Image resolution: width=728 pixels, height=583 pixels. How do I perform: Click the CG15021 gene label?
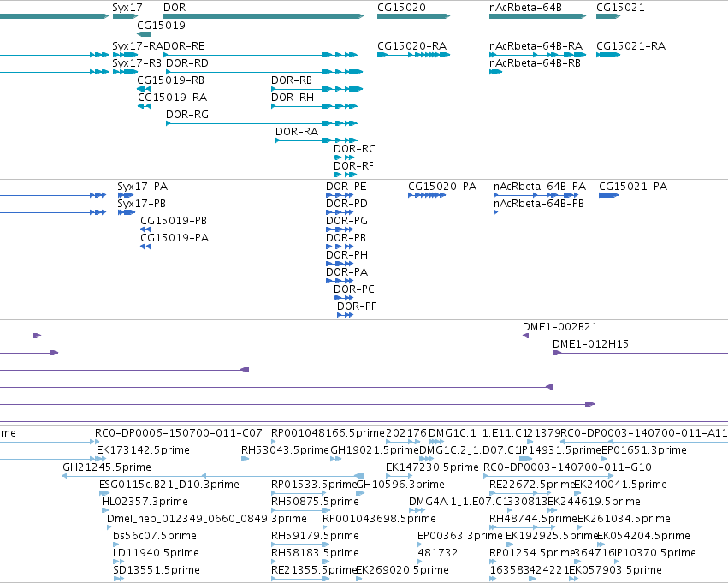[620, 8]
